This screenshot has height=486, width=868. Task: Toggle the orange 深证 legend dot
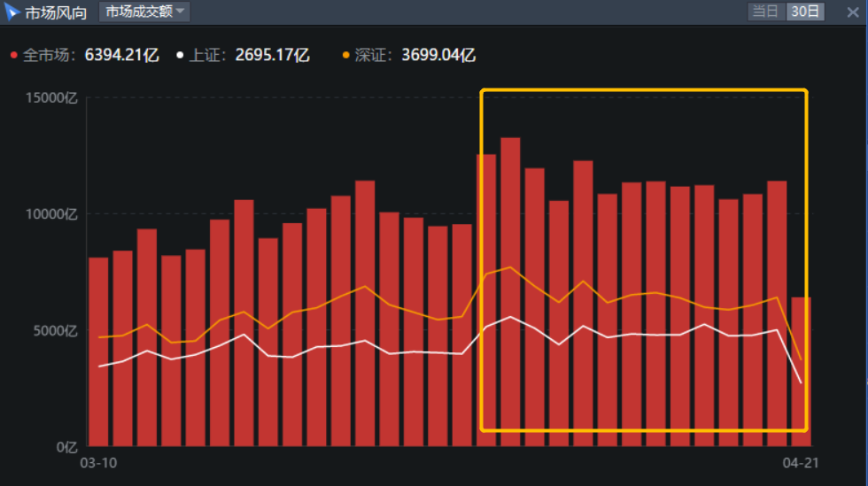point(346,56)
